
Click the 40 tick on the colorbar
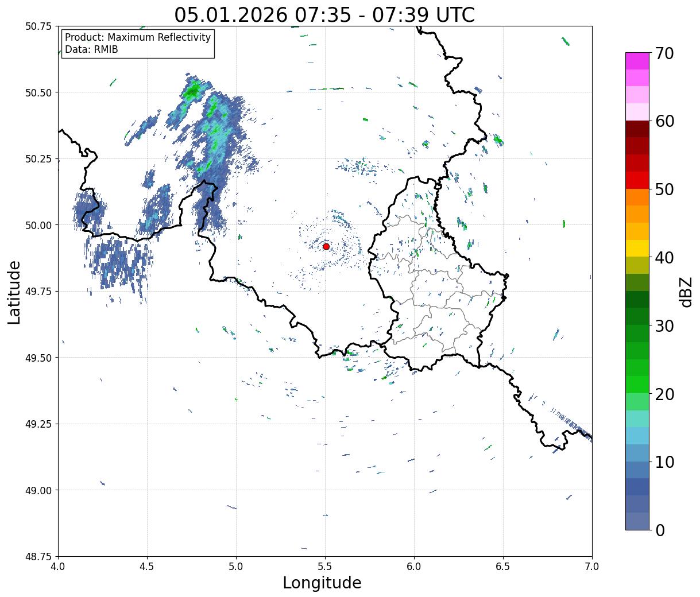point(664,258)
